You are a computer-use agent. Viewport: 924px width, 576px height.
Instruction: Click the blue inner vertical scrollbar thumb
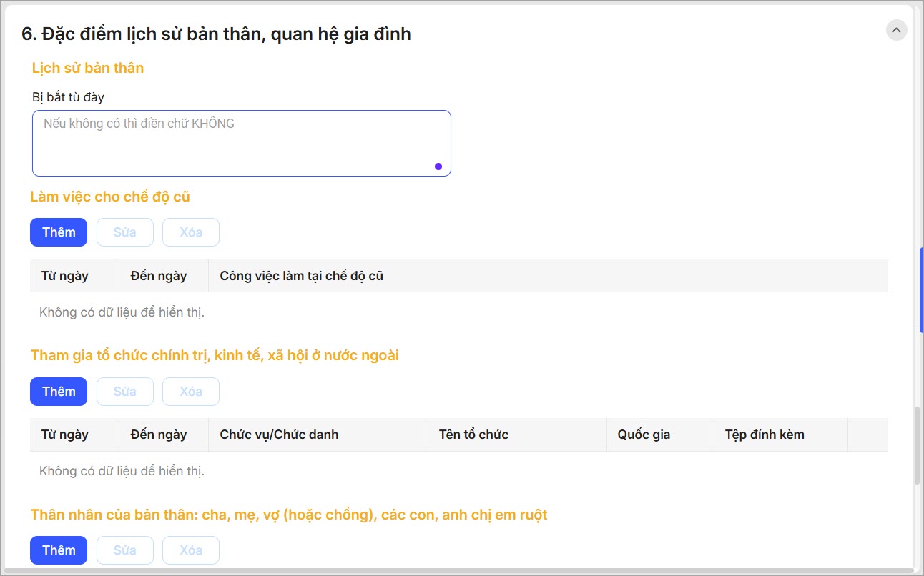click(x=921, y=289)
